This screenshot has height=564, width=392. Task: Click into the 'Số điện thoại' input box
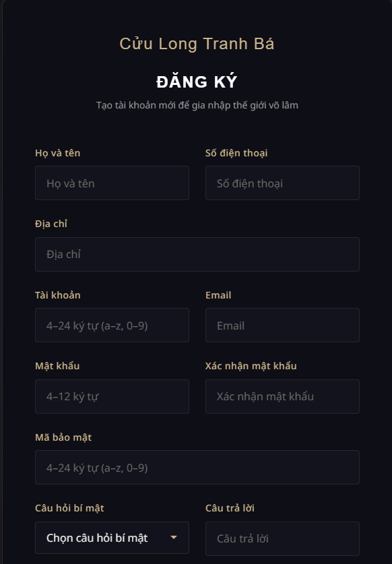[x=282, y=183]
